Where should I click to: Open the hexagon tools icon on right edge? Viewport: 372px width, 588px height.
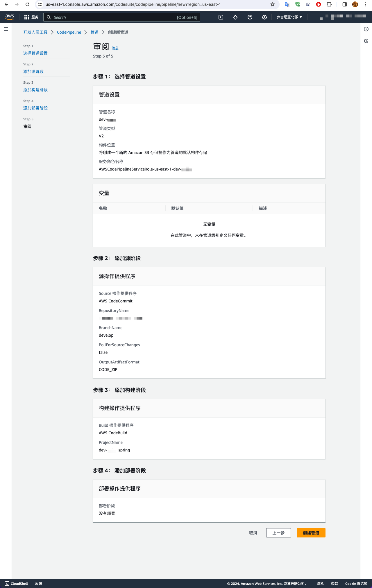pos(366,41)
